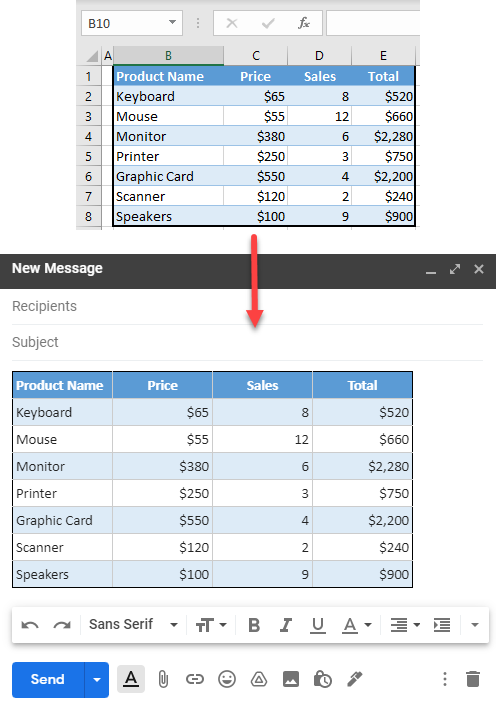This screenshot has height=701, width=496.
Task: Click $900 cell in email table
Action: point(363,574)
